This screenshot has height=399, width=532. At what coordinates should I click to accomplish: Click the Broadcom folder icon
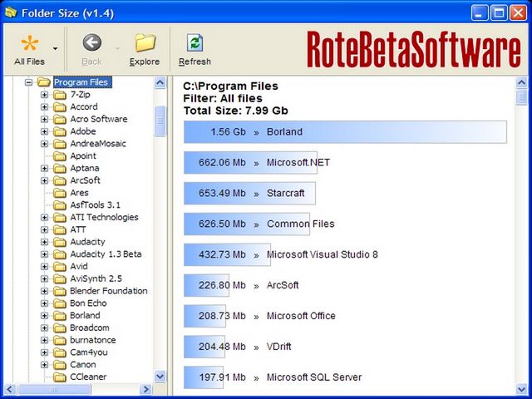point(60,328)
